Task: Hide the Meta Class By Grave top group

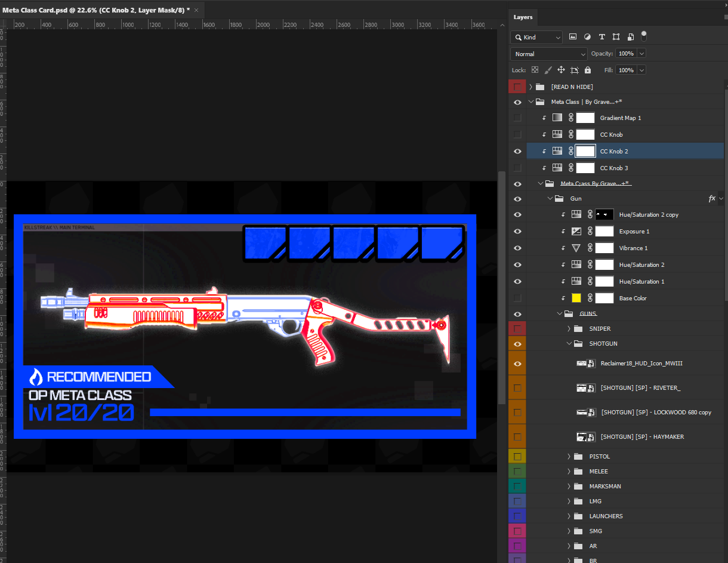Action: tap(517, 102)
